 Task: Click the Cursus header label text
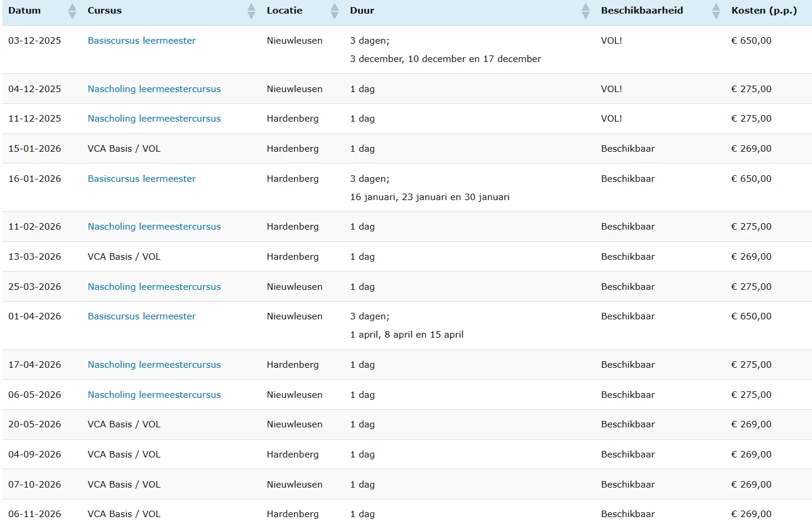pyautogui.click(x=104, y=11)
